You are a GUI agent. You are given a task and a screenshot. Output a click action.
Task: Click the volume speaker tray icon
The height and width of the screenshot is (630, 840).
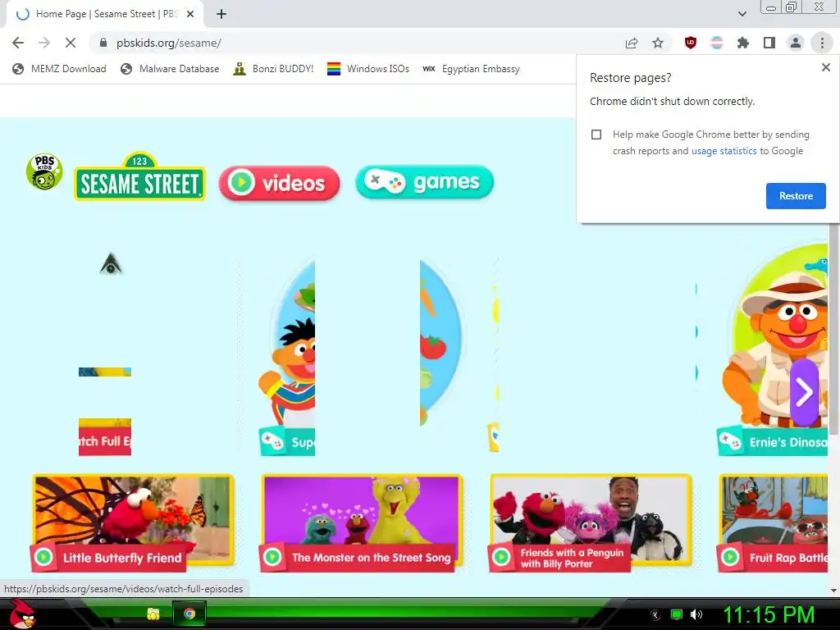696,614
